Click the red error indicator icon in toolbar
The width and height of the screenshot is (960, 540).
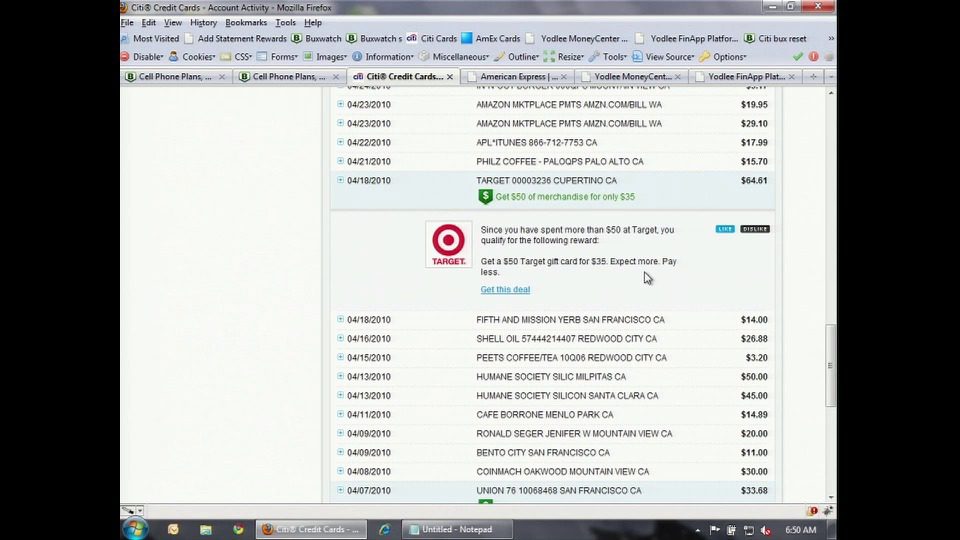click(814, 56)
